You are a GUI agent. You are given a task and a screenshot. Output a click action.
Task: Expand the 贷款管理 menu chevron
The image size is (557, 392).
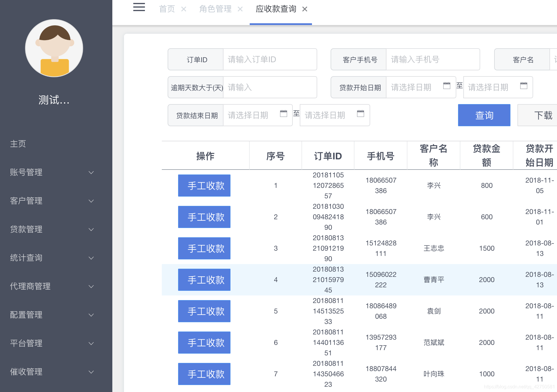coord(91,229)
